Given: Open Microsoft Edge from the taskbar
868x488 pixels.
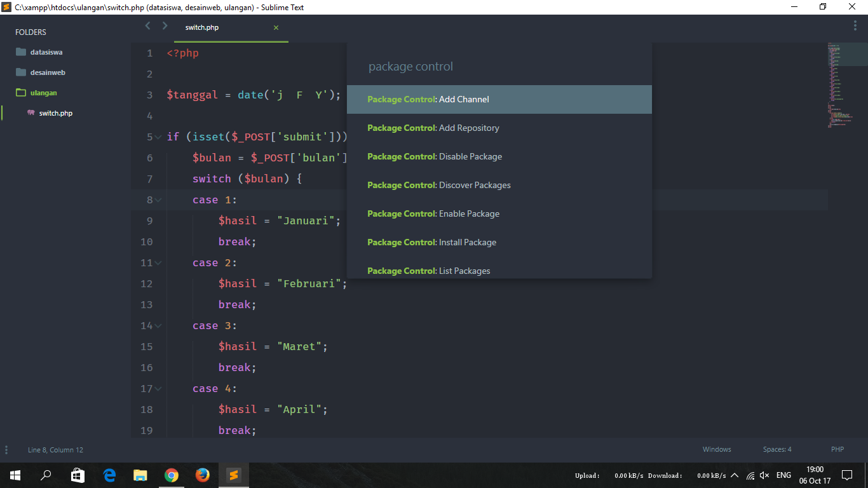Looking at the screenshot, I should [x=109, y=475].
